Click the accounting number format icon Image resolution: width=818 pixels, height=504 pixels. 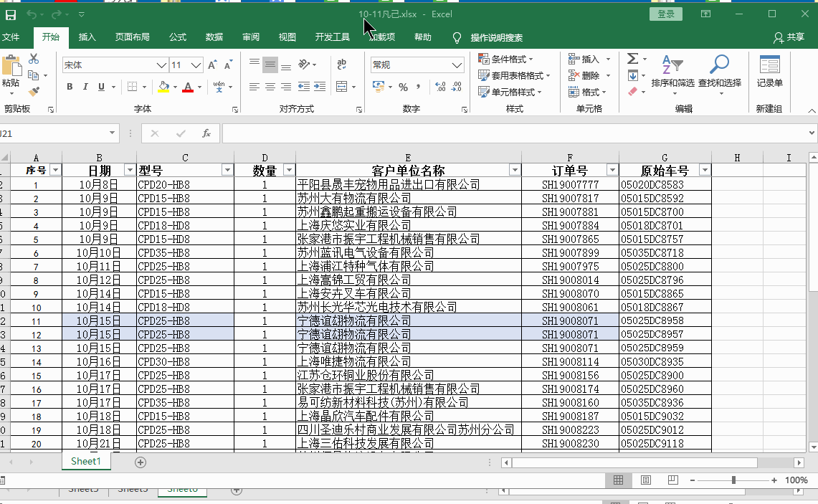(x=379, y=87)
